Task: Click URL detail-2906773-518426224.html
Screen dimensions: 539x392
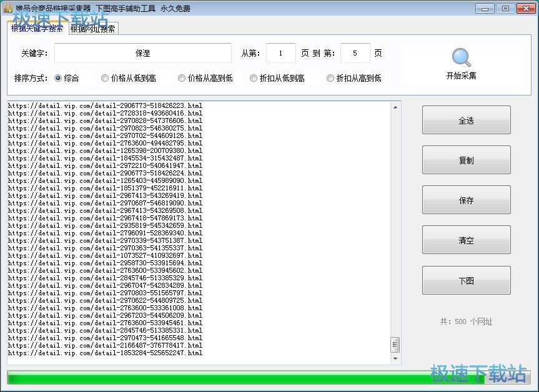Action: 105,173
